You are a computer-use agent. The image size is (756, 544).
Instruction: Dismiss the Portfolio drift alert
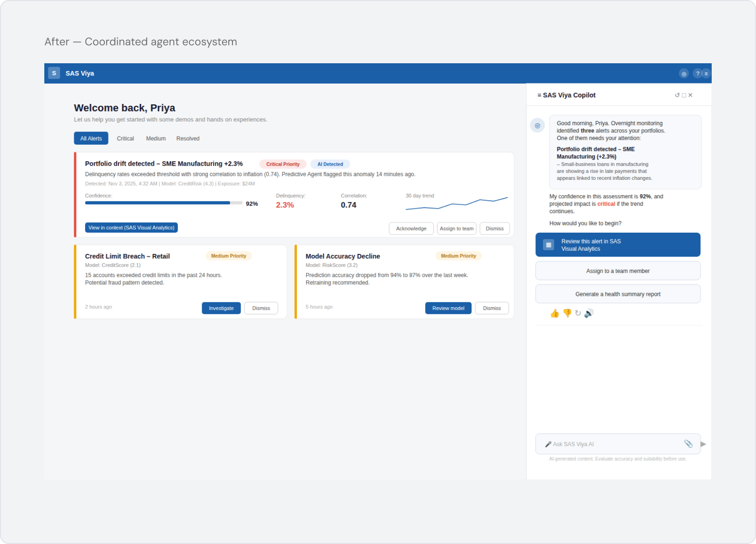coord(495,229)
